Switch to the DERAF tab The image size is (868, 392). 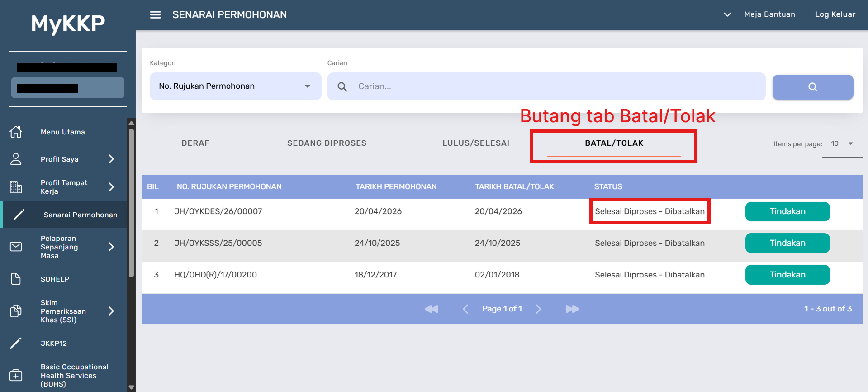point(195,143)
